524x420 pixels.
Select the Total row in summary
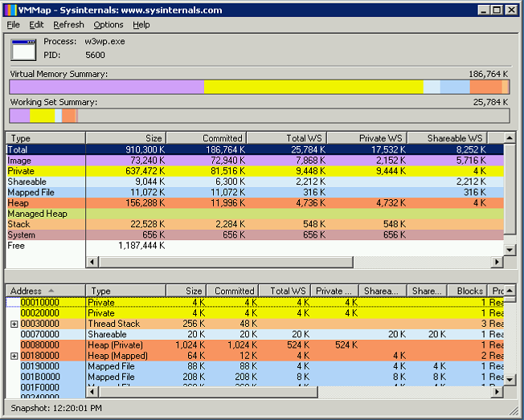click(x=255, y=149)
